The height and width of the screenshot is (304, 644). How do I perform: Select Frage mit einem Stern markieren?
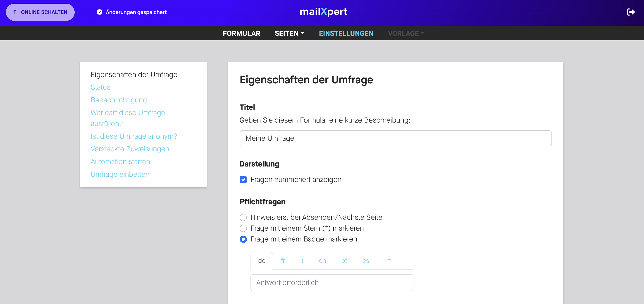(243, 228)
